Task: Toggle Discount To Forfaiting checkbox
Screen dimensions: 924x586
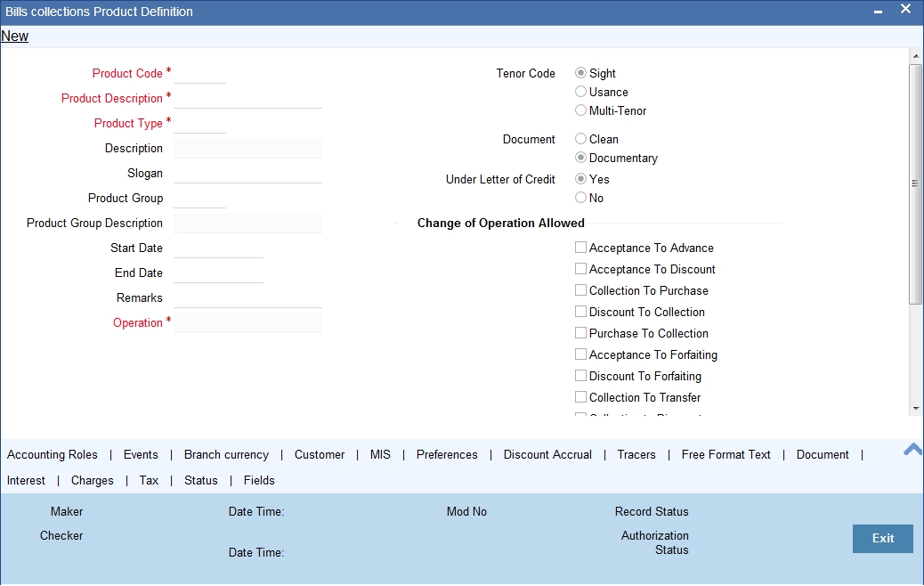Action: 580,376
